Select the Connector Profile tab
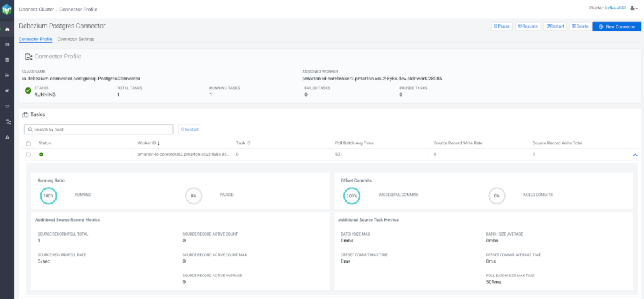This screenshot has height=299, width=644. tap(36, 39)
